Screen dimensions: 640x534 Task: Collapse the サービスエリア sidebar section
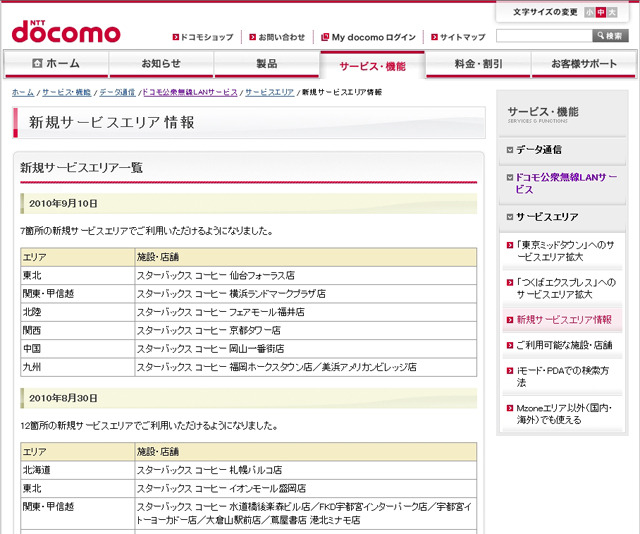click(510, 217)
